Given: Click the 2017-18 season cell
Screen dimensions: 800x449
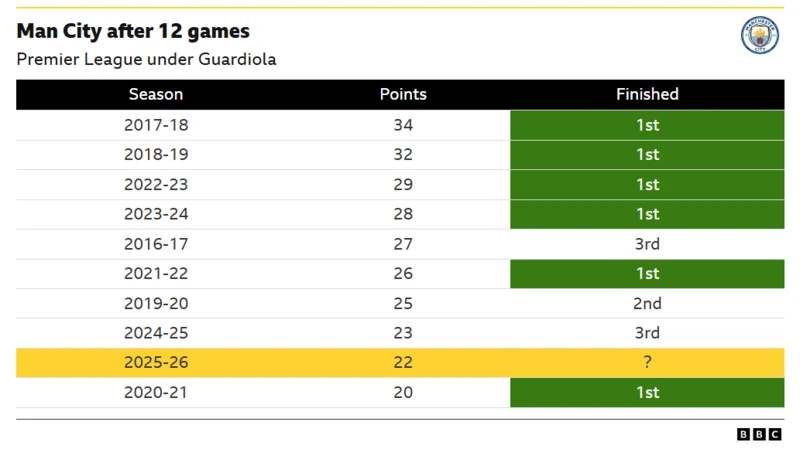Looking at the screenshot, I should [x=156, y=125].
